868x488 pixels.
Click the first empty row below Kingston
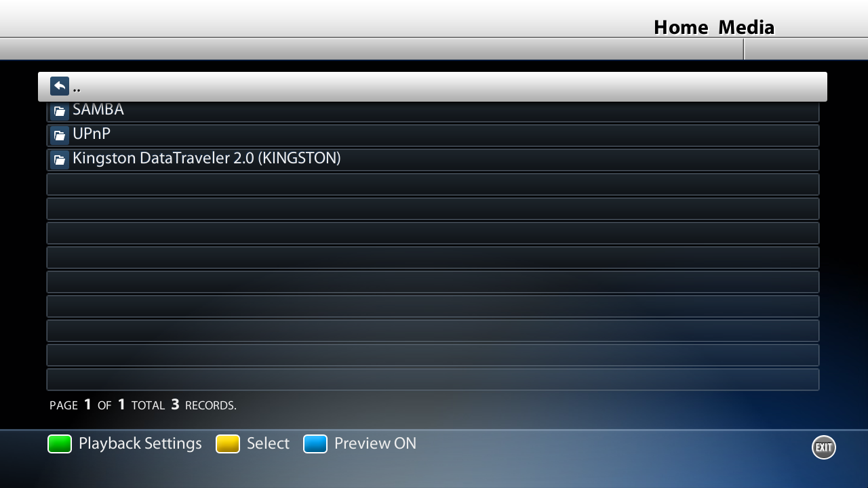point(433,184)
